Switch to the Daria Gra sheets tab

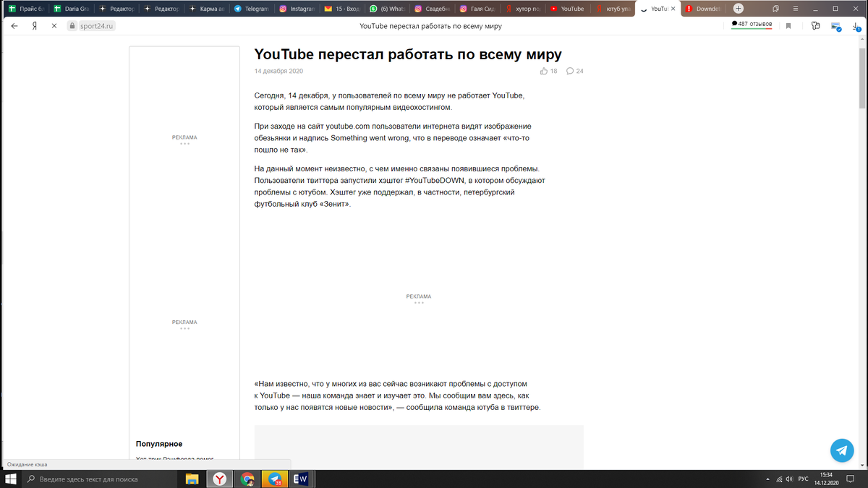[x=71, y=9]
